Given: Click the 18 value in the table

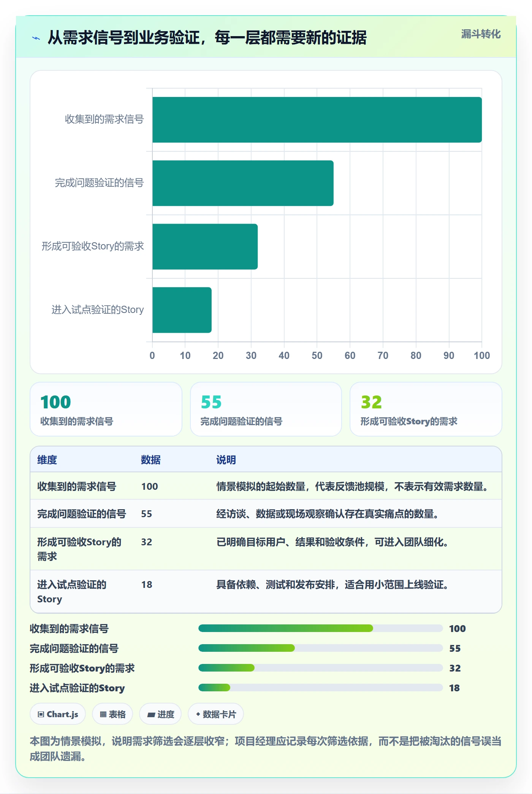Looking at the screenshot, I should [147, 584].
